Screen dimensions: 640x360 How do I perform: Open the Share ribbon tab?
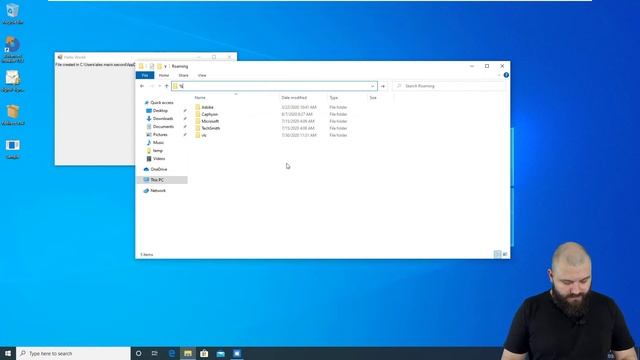[183, 76]
